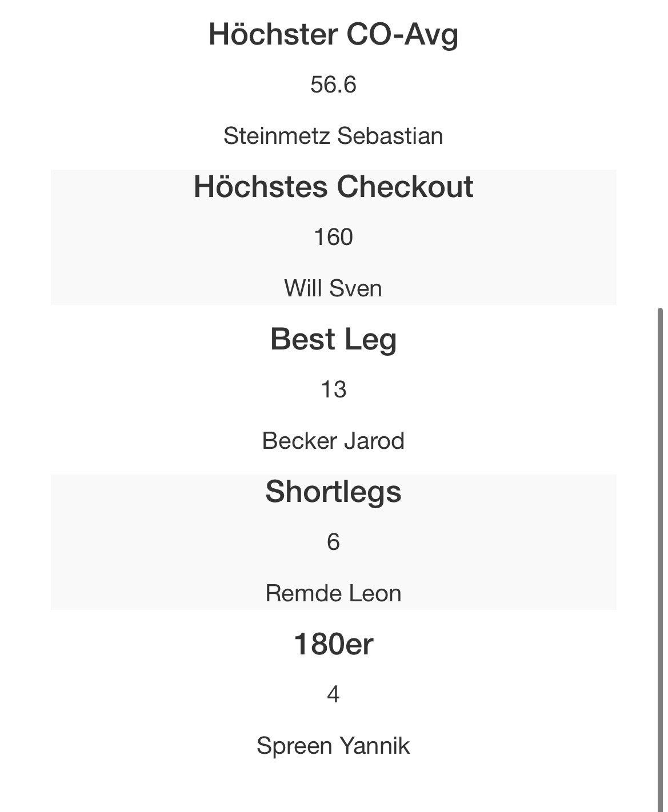Select the 56.6 checkout average value

[x=333, y=85]
